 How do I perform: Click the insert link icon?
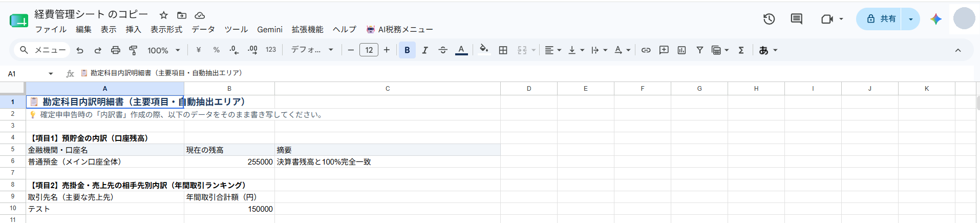[646, 50]
